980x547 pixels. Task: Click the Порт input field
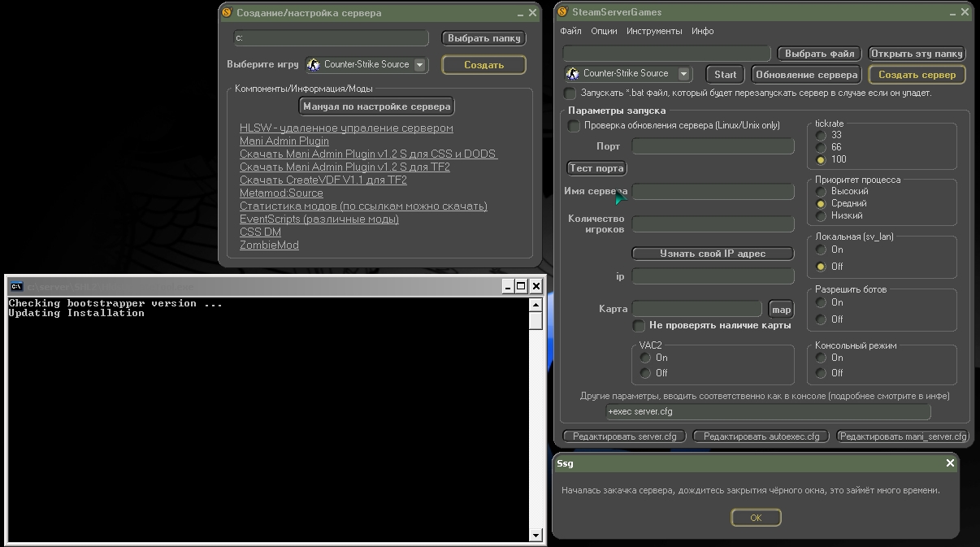pos(713,146)
